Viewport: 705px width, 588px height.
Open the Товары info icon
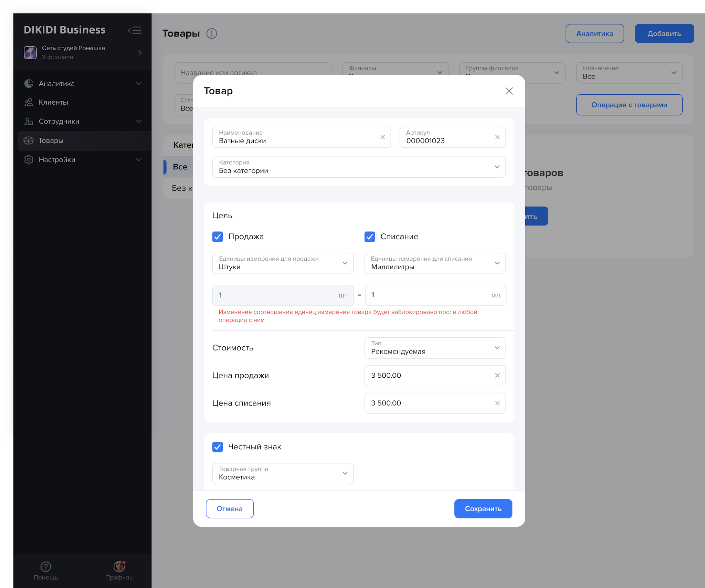(212, 33)
